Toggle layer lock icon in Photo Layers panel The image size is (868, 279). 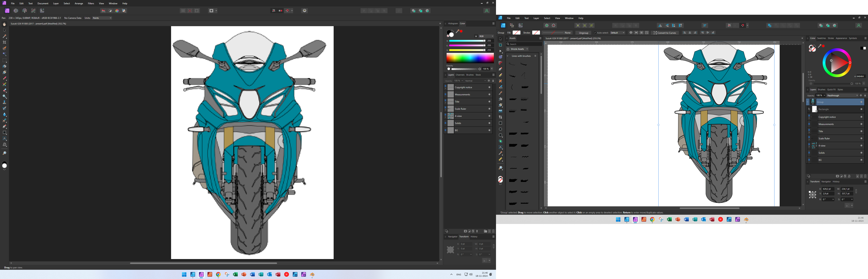coord(493,81)
